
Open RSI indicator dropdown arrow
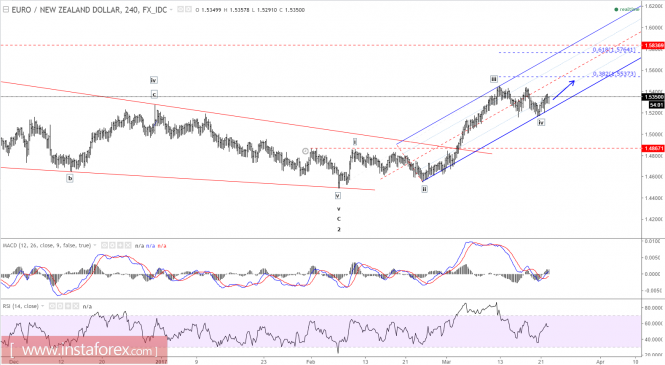(42, 306)
